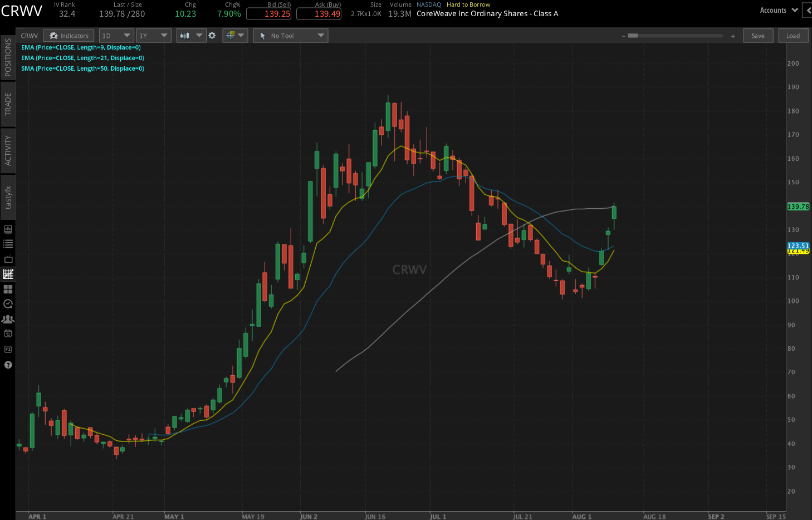Open the No Tool drawing dropdown
Image resolution: width=812 pixels, height=520 pixels.
tap(290, 35)
